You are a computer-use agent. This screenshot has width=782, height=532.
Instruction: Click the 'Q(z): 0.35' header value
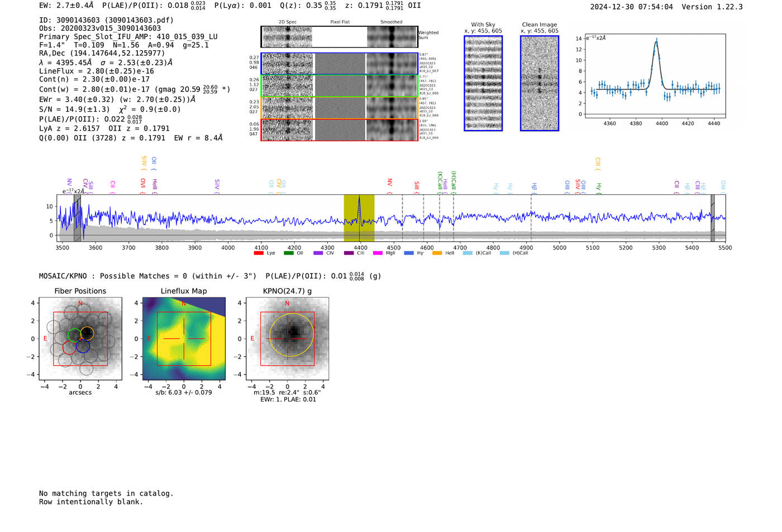(x=308, y=6)
